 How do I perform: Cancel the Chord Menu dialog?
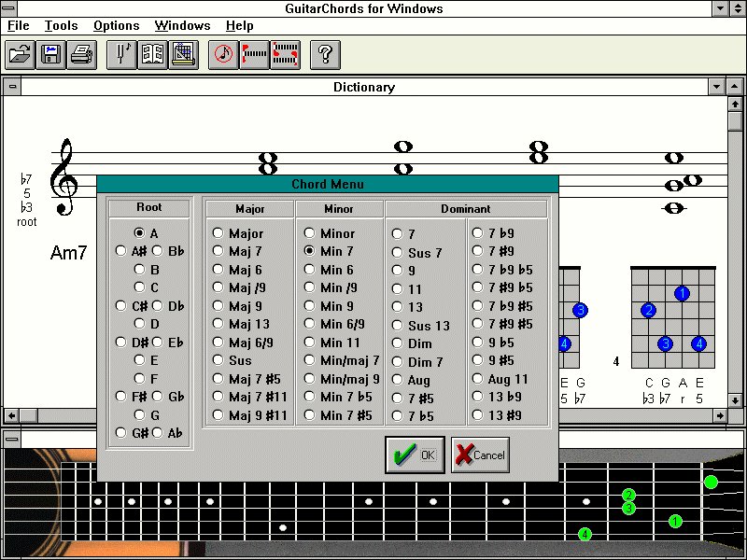(480, 455)
